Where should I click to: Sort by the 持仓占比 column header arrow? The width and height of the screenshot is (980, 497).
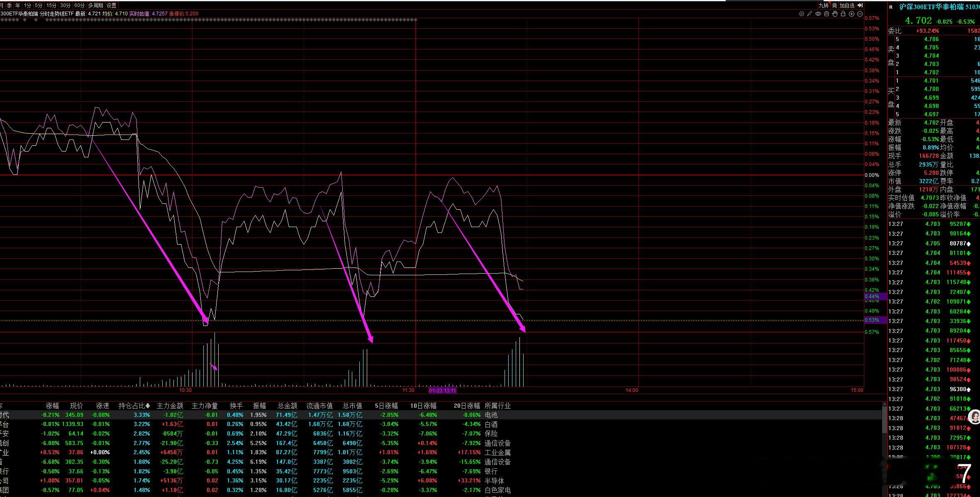coord(148,406)
